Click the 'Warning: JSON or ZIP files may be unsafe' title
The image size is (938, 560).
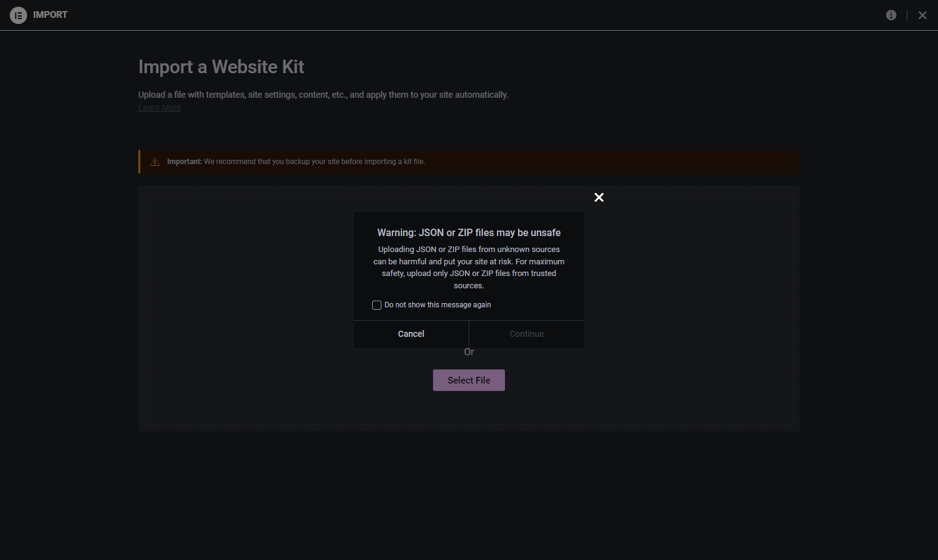point(469,232)
